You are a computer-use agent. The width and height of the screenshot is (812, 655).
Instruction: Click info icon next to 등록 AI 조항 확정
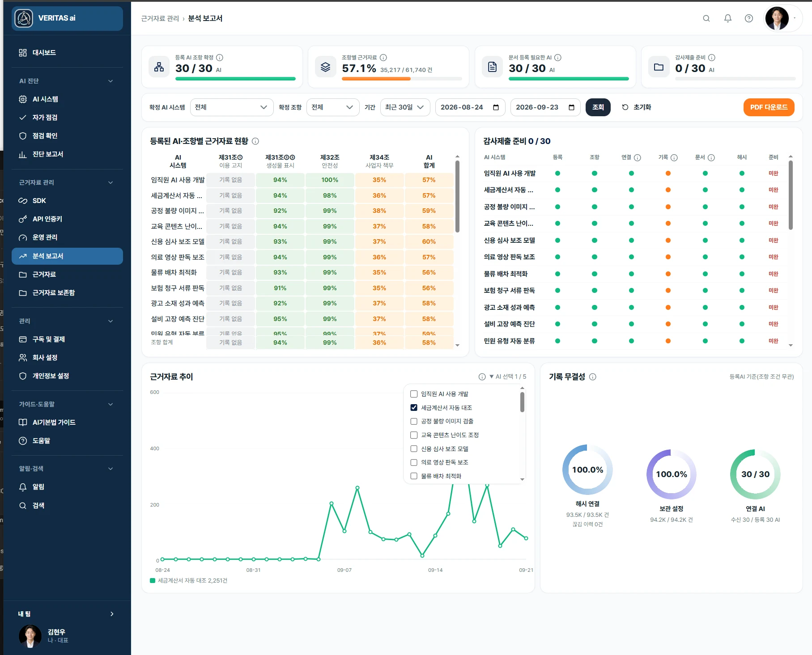pos(220,58)
